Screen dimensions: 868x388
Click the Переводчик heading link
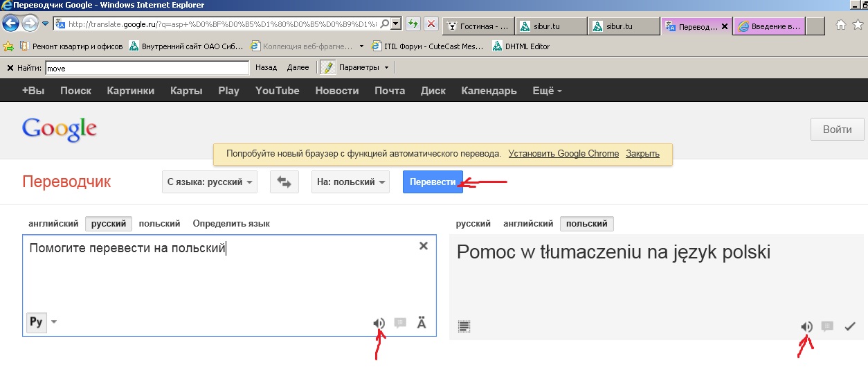pos(66,182)
